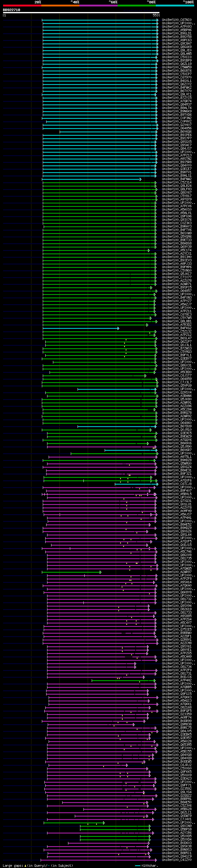Click the UniRef100_A2WR97 label

click(177, 572)
